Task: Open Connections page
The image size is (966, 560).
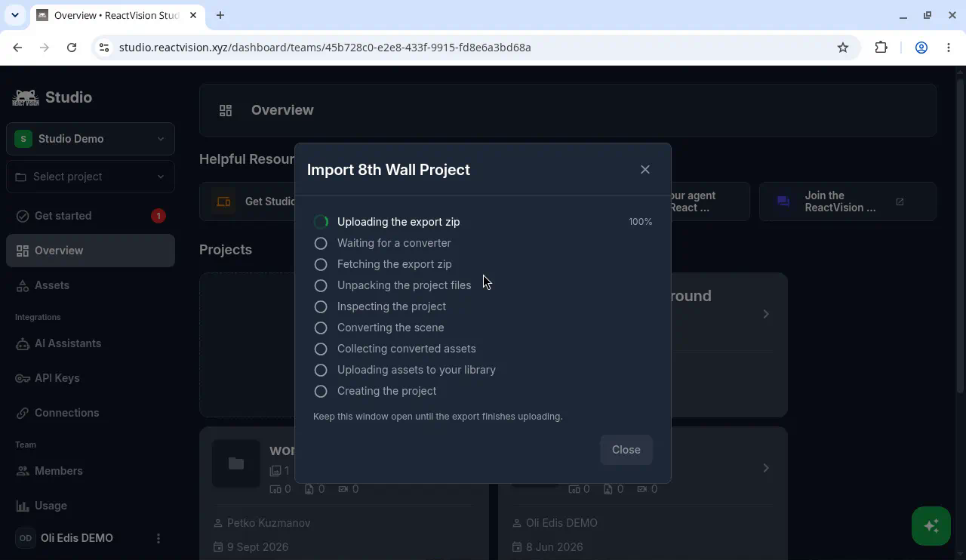Action: pos(91,413)
